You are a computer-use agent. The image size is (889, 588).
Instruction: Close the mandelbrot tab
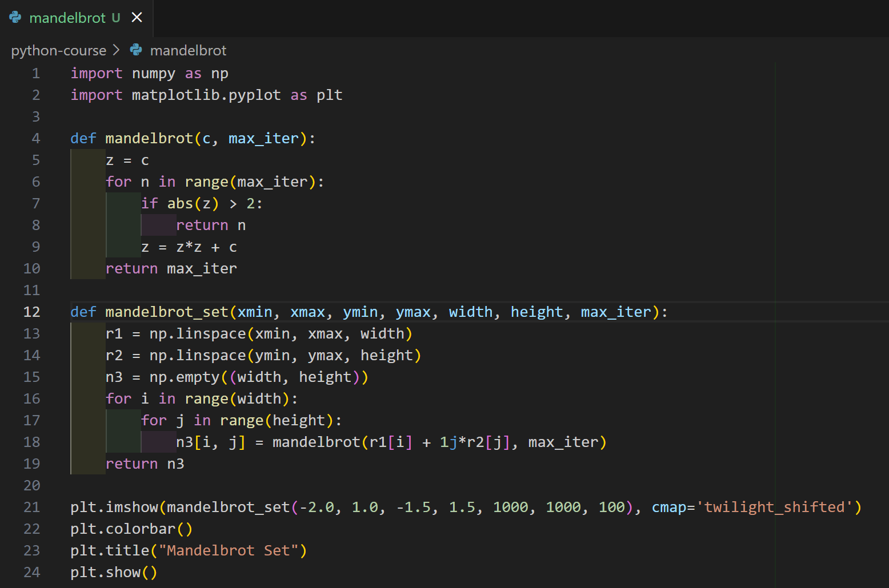click(x=137, y=18)
